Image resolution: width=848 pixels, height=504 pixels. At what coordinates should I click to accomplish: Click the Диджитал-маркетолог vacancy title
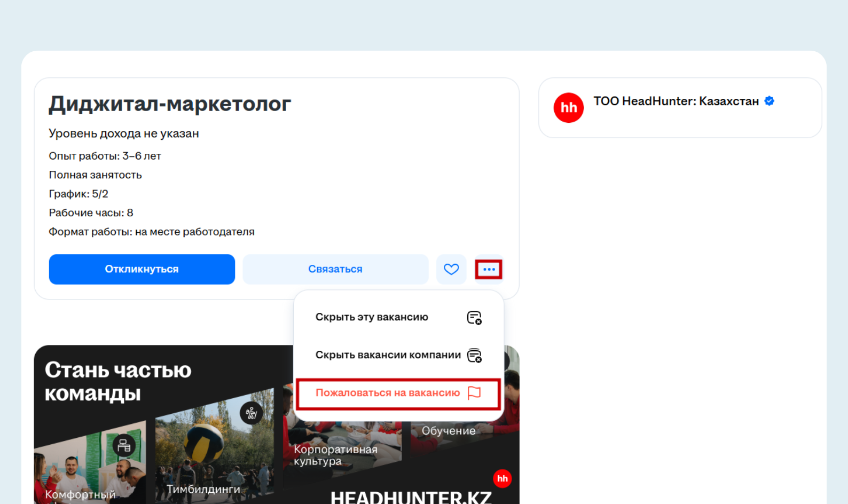170,104
